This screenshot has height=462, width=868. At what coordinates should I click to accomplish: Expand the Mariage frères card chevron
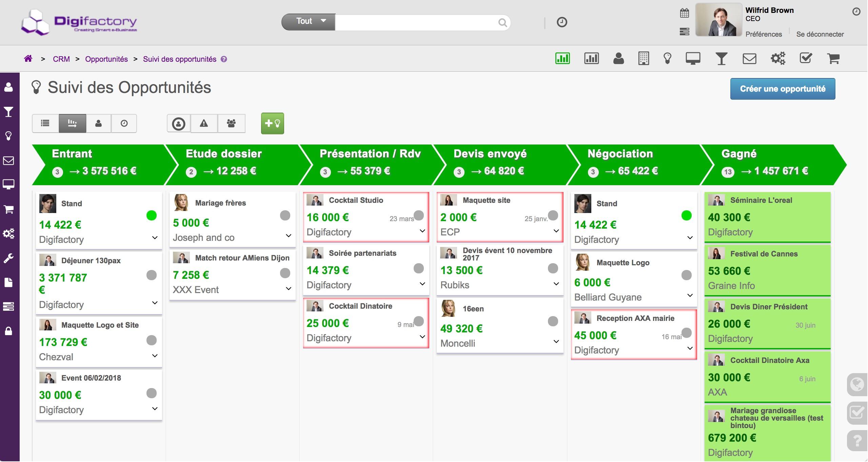coord(289,235)
